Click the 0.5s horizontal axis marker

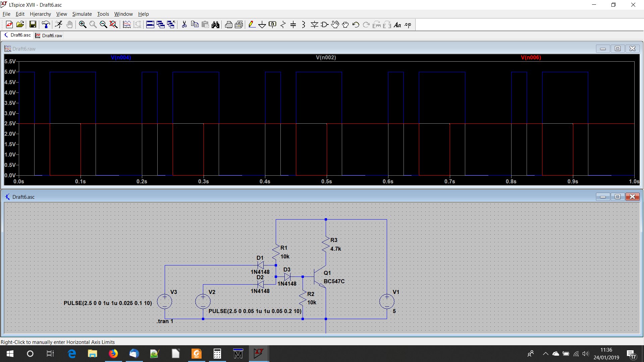pos(326,181)
